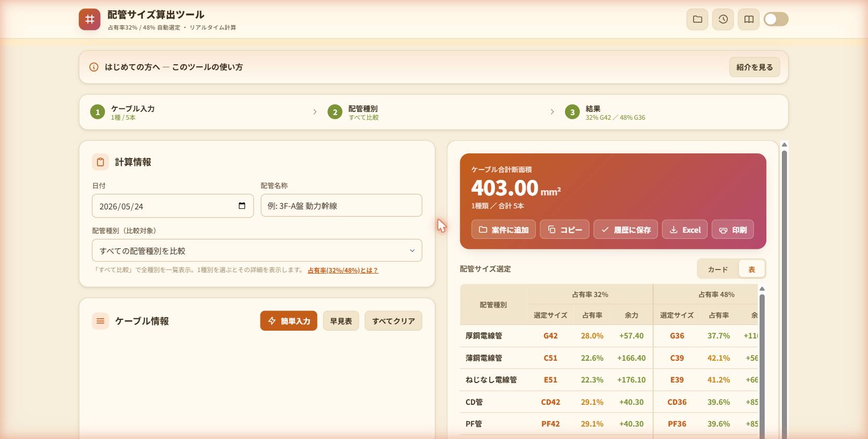Click the 履歴に保存 button
This screenshot has height=439, width=868.
[626, 230]
